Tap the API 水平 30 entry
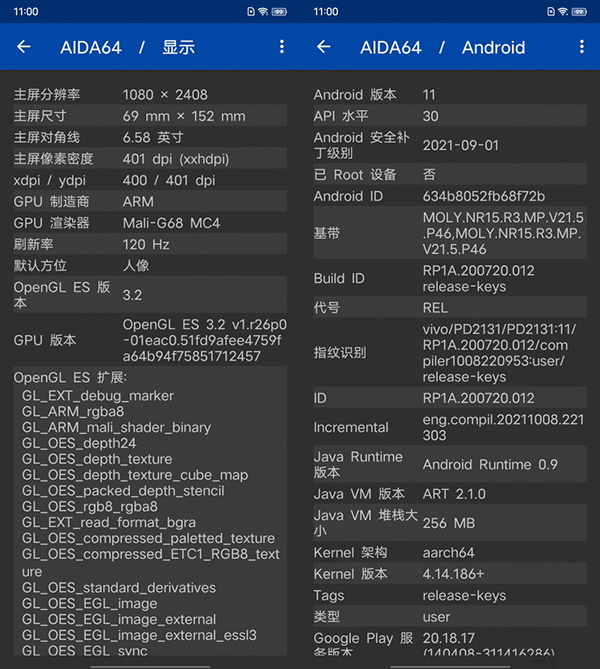 tap(449, 116)
